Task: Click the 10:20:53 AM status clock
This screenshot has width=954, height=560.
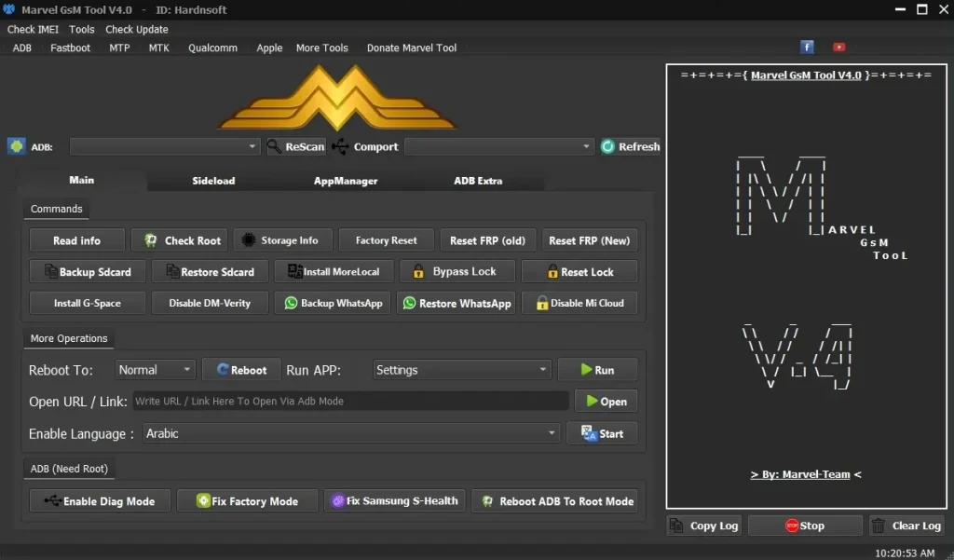Action: (905, 553)
